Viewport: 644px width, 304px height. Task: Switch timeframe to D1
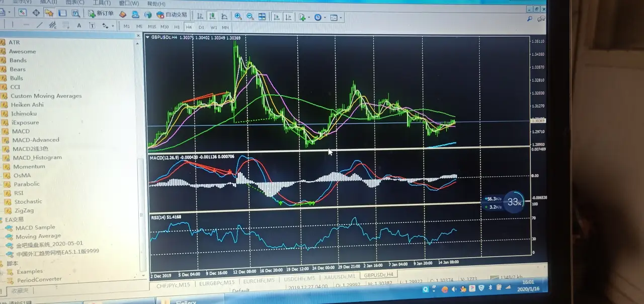point(201,27)
